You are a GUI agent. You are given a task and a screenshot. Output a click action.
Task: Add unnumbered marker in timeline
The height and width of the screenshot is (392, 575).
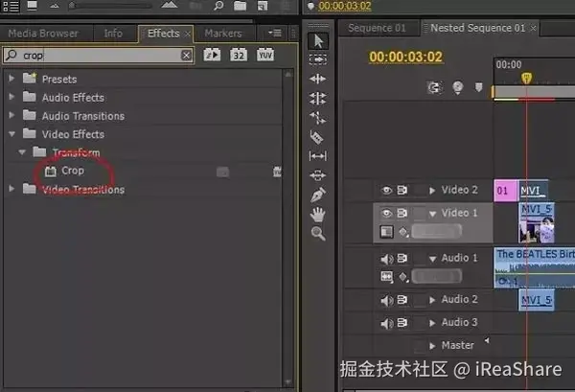478,87
